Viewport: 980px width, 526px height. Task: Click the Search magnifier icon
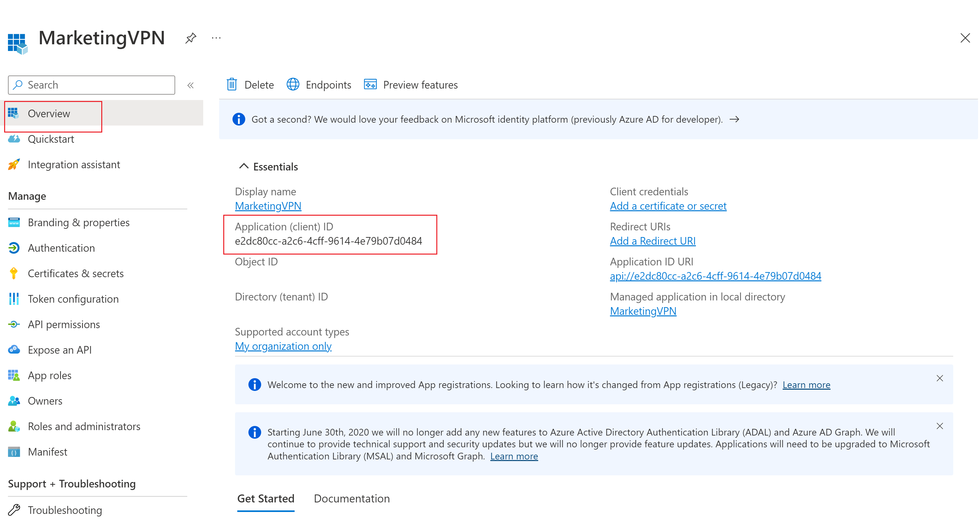click(18, 84)
